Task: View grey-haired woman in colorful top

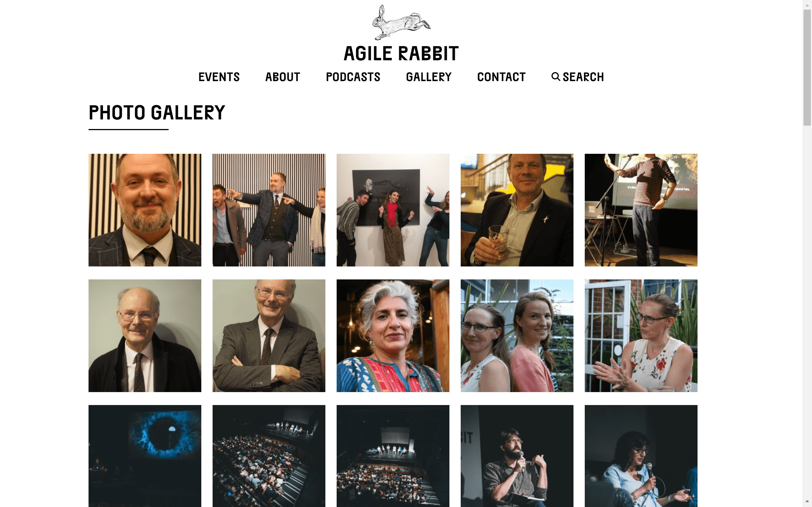Action: point(393,336)
